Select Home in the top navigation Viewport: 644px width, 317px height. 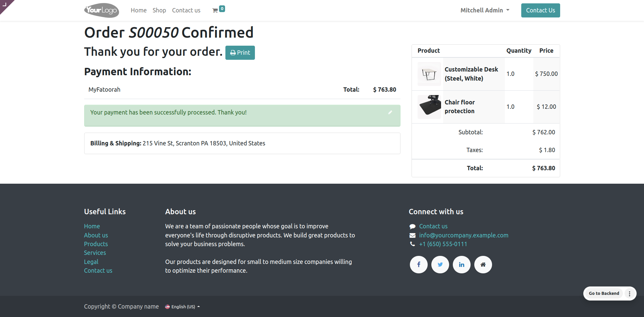pos(139,10)
